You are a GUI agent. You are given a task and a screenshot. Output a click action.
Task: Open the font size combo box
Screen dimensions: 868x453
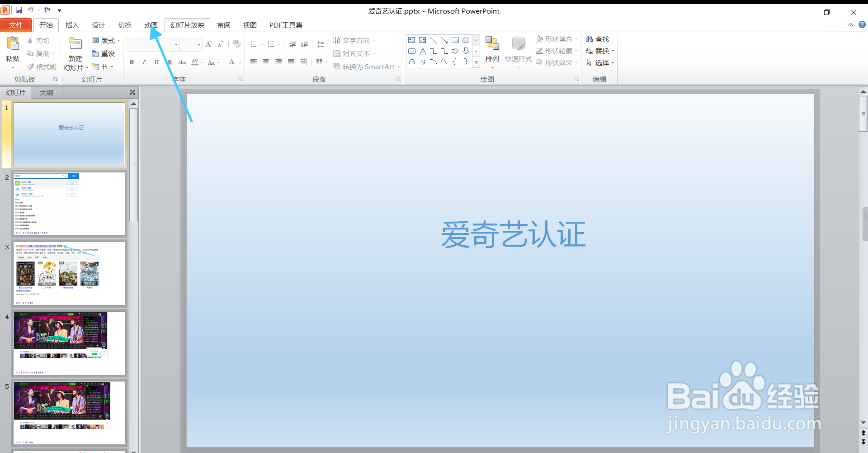tap(191, 45)
